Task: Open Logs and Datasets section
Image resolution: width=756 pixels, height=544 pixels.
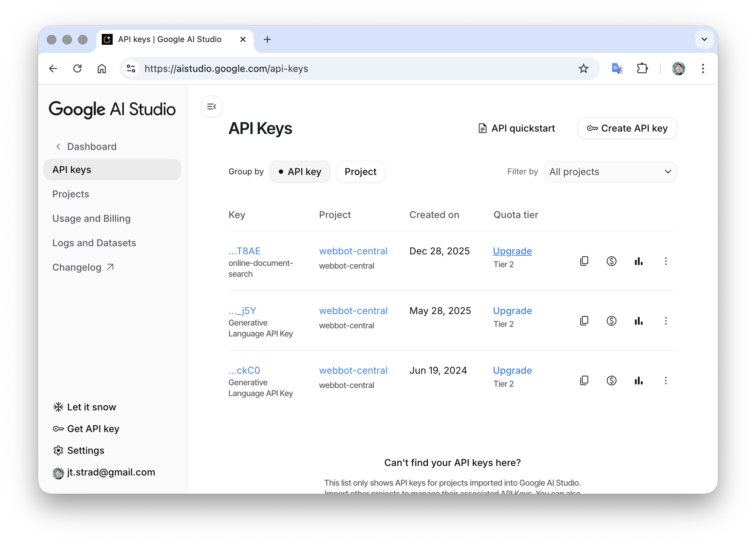Action: click(94, 243)
